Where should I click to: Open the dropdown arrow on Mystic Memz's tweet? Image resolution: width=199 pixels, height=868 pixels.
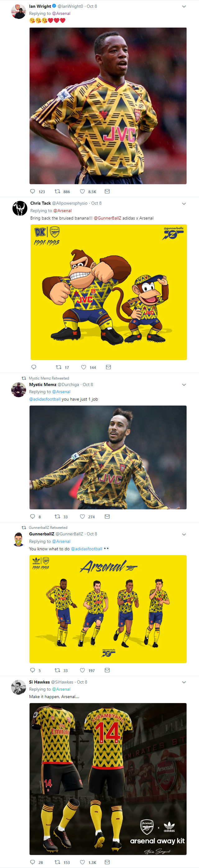184,385
